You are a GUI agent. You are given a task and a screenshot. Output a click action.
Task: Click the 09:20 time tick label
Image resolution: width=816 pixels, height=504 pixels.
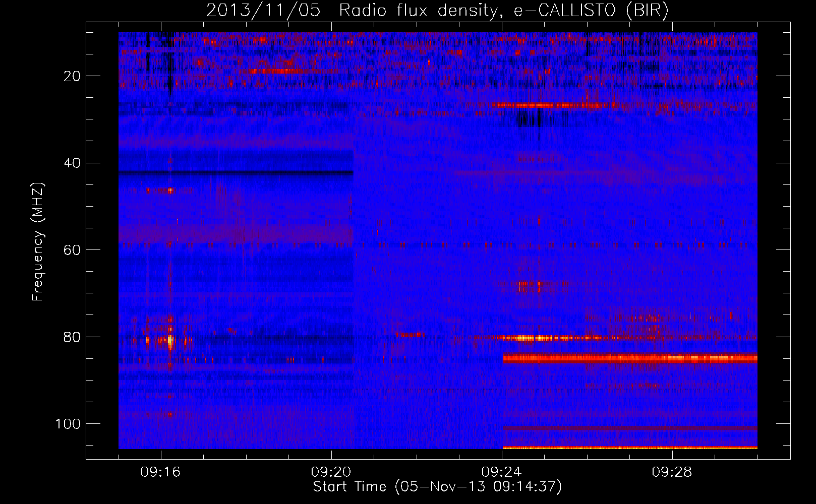[x=331, y=472]
